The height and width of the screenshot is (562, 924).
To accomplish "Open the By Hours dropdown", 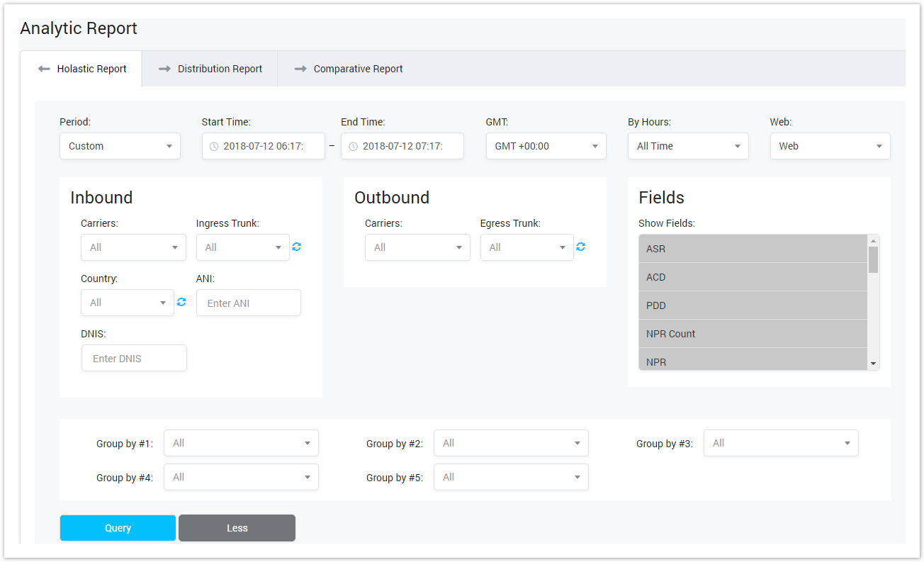I will pos(687,146).
